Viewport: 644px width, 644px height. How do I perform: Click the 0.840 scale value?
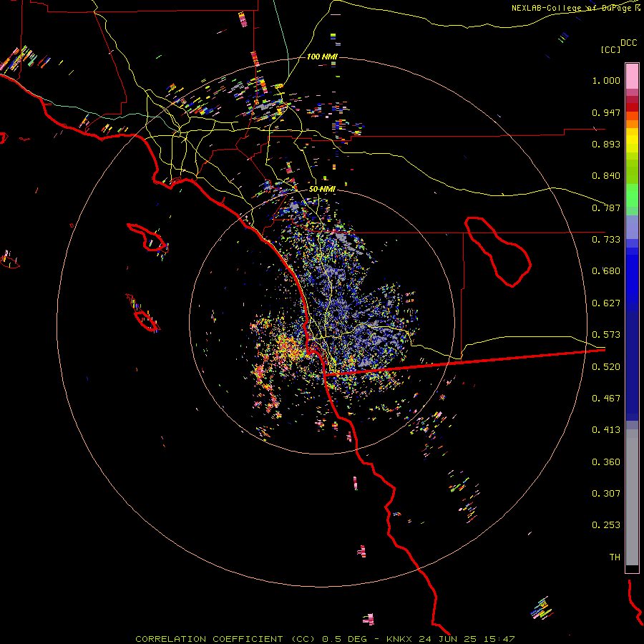[x=606, y=176]
